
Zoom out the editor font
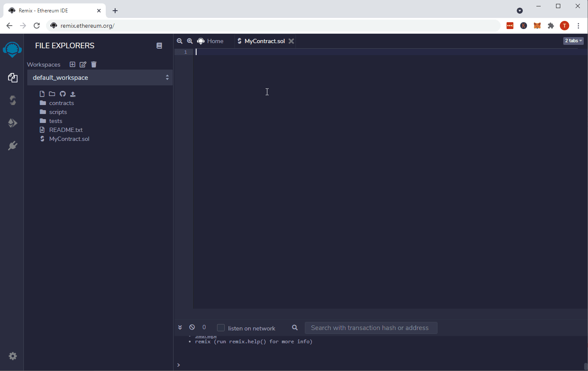(x=180, y=41)
